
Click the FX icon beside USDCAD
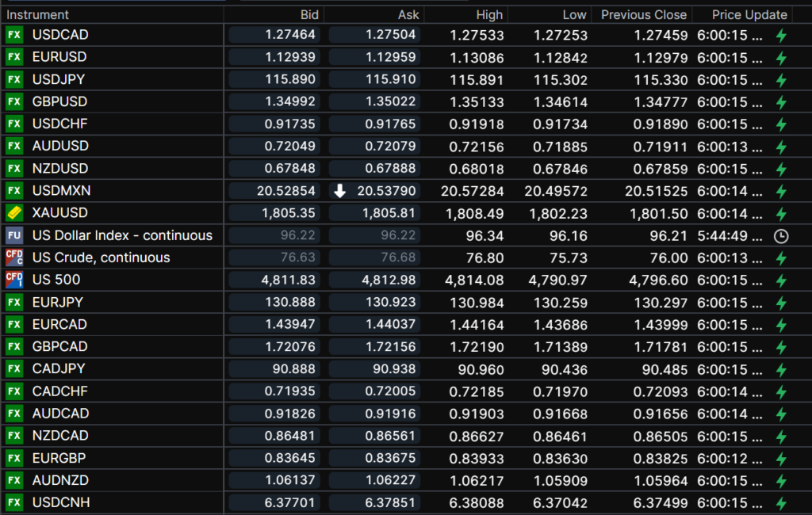pyautogui.click(x=14, y=35)
